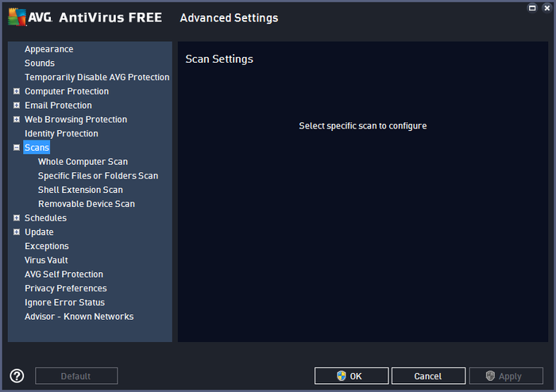
Task: Click the AVG logo icon
Action: (17, 17)
